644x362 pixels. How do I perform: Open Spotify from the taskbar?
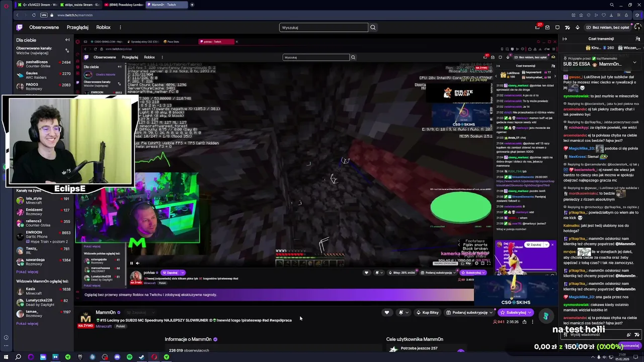click(129, 357)
